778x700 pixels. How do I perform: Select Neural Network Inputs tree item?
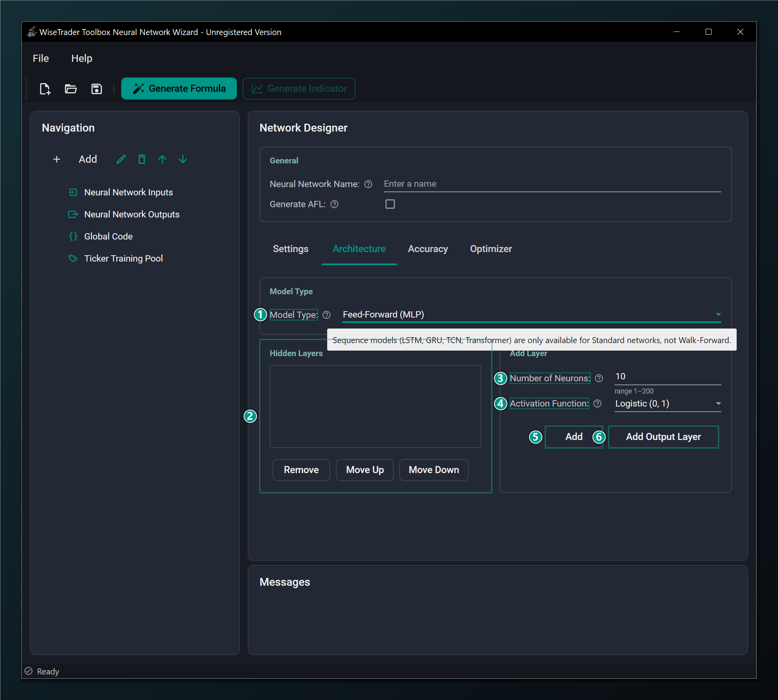(128, 192)
